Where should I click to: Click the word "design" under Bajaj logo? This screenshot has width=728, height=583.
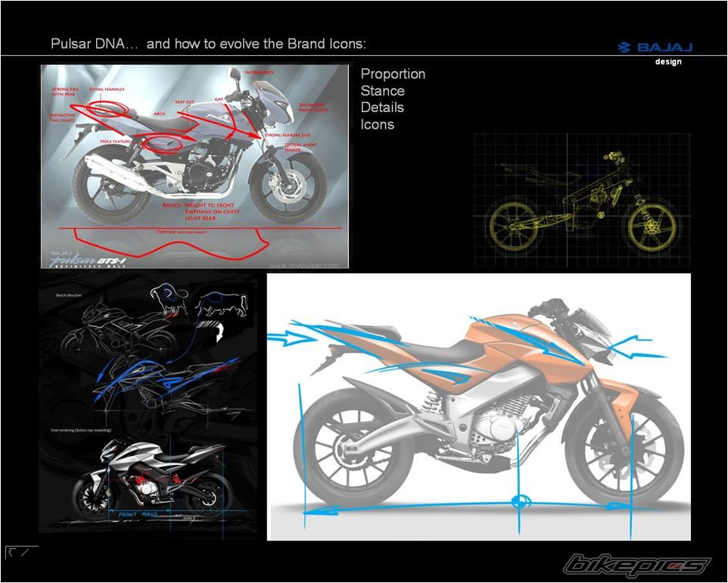point(668,62)
